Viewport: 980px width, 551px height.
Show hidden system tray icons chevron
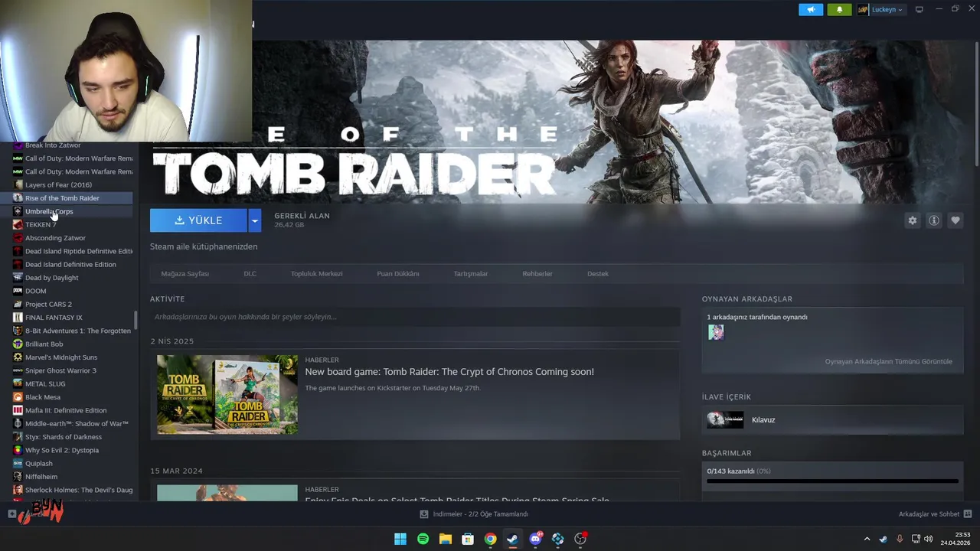(867, 539)
